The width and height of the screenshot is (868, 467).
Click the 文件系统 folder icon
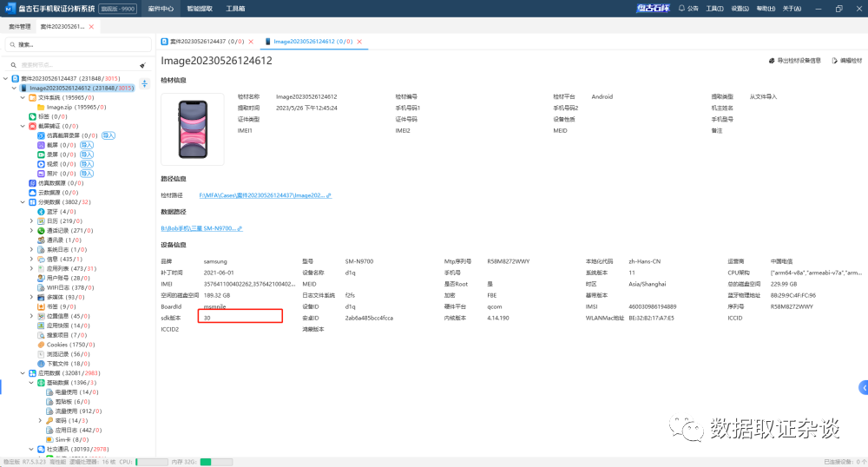coord(33,97)
